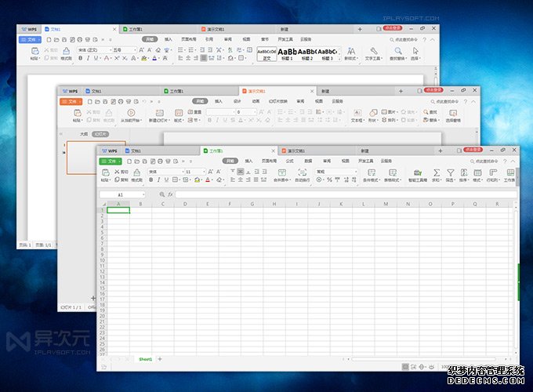Open font color picker in spreadsheet ribbon
The width and height of the screenshot is (533, 392).
pyautogui.click(x=208, y=180)
